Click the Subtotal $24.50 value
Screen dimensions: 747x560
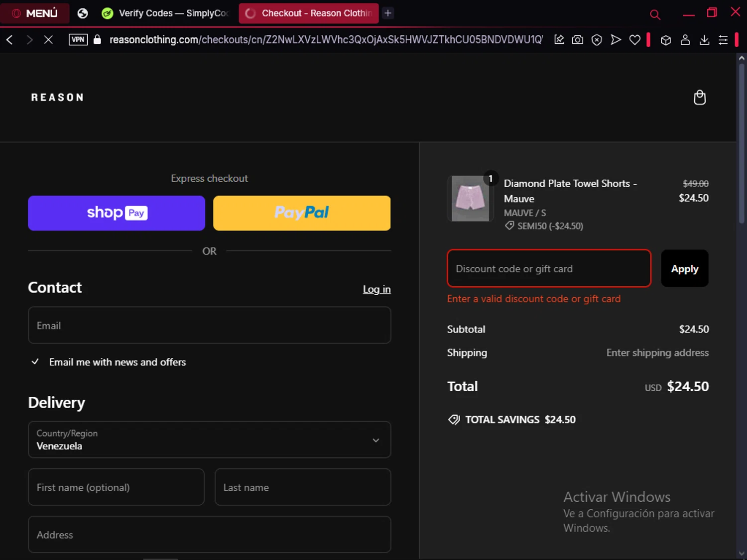coord(694,329)
